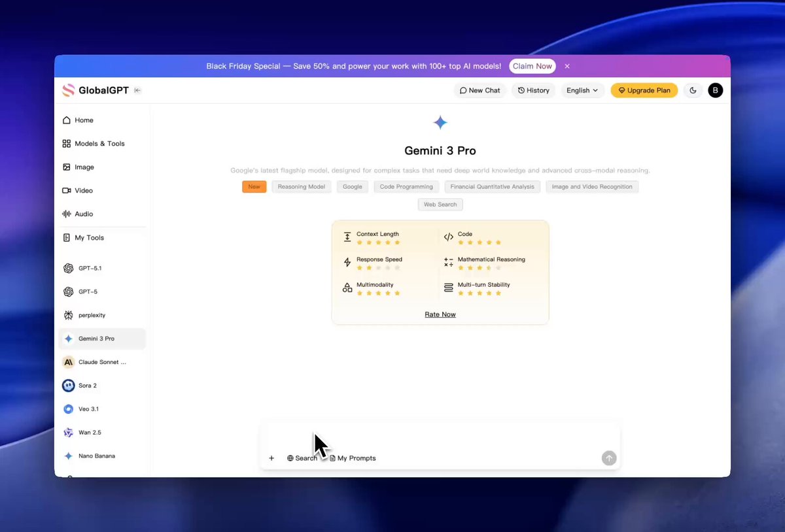Screen dimensions: 785x532
Task: Select the Nano Banana model
Action: tap(102, 456)
